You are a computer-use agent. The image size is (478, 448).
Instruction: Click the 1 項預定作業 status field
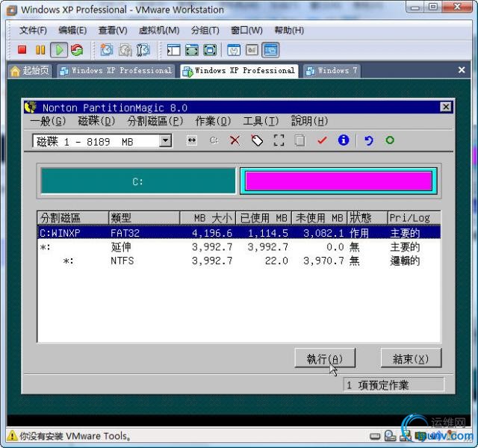(394, 385)
